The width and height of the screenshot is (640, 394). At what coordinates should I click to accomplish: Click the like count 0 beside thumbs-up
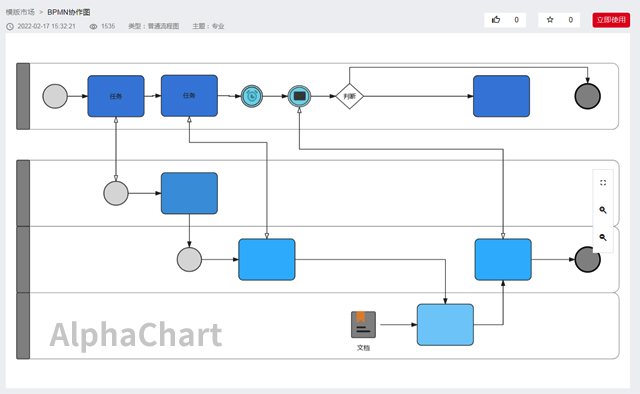pos(516,20)
